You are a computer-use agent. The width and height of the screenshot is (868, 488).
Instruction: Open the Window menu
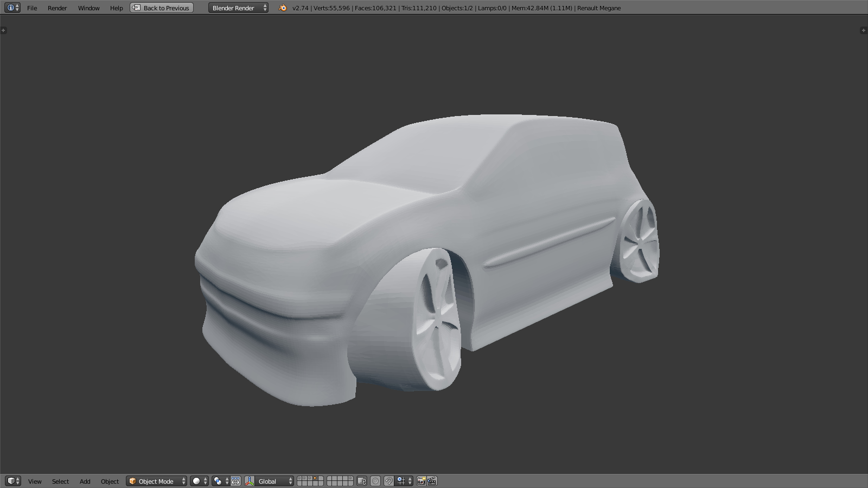pos(88,8)
